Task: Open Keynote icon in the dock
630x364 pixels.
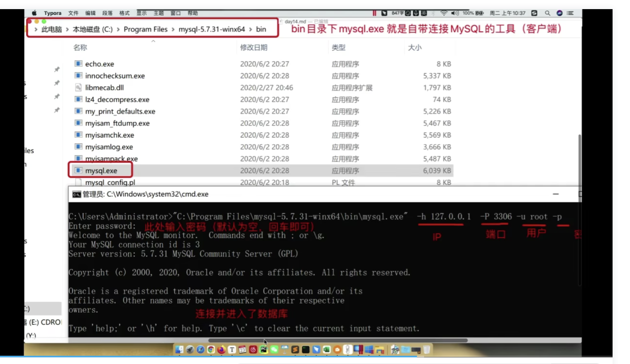Action: 285,349
